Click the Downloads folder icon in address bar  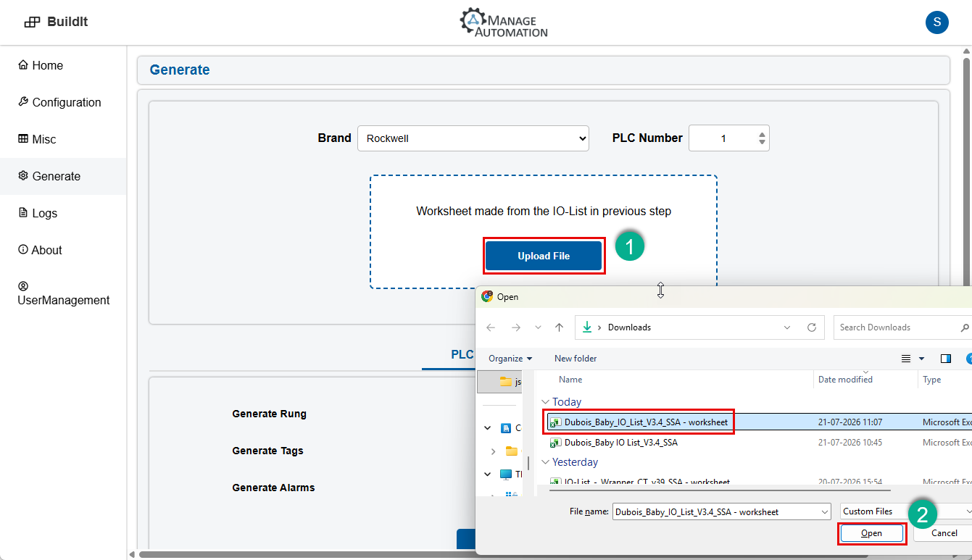[589, 327]
